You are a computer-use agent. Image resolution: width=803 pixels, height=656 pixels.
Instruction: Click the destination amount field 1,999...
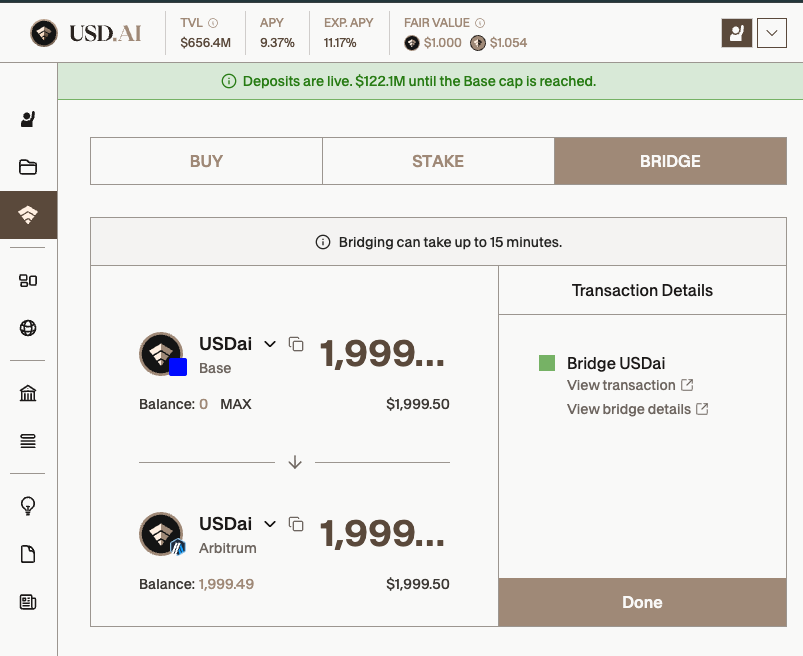pyautogui.click(x=383, y=534)
